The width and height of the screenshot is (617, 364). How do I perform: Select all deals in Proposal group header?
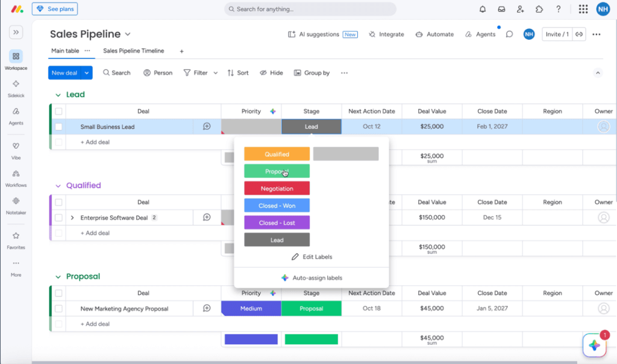(58, 293)
